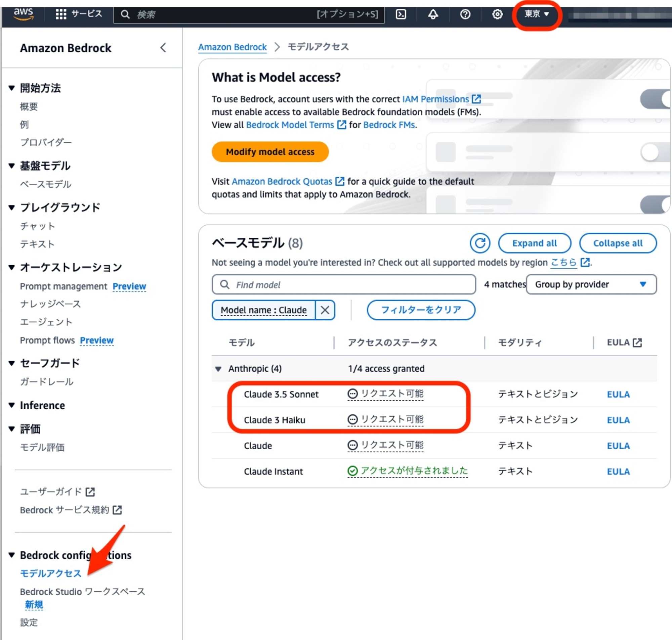This screenshot has height=640, width=672.
Task: Collapse the Inference sidebar section
Action: click(x=12, y=405)
